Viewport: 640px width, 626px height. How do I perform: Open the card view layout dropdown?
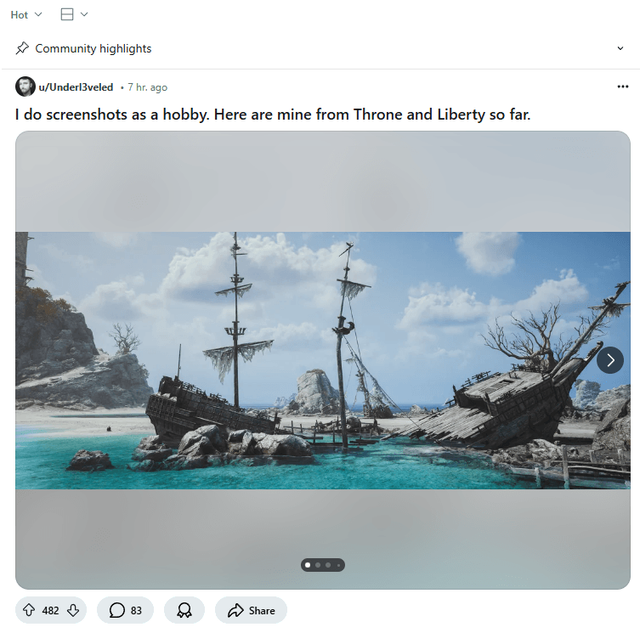click(x=74, y=14)
